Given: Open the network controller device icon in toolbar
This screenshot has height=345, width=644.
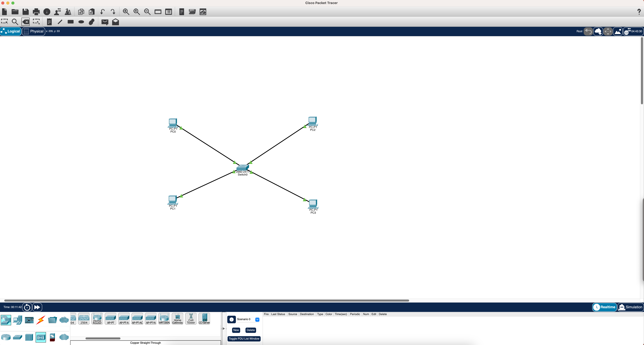Looking at the screenshot, I should pyautogui.click(x=192, y=12).
